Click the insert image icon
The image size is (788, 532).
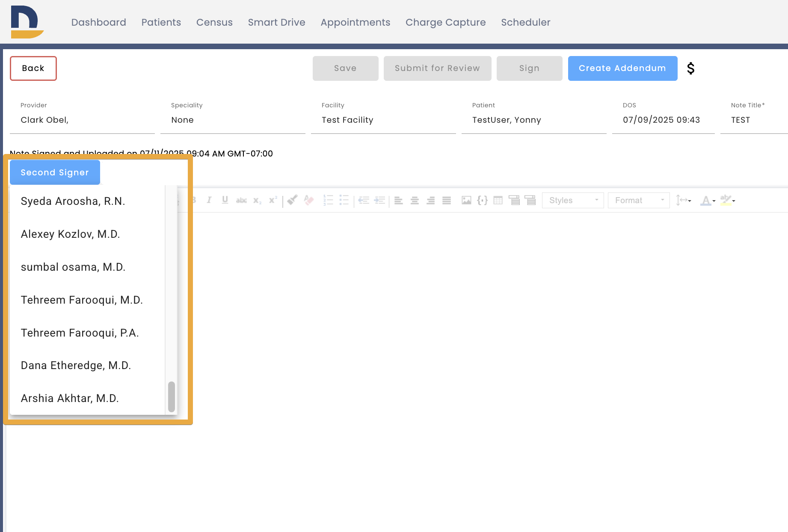pos(466,200)
